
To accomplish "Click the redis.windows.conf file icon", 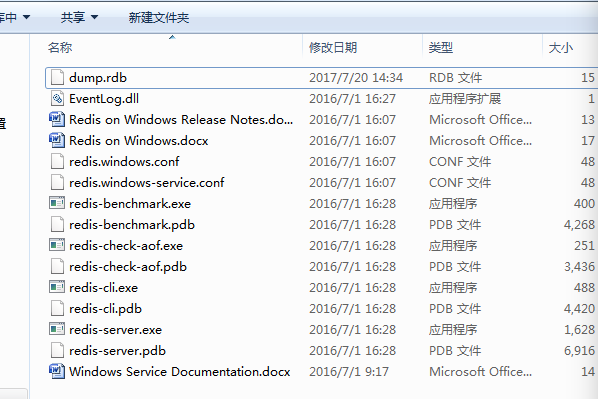I will [57, 161].
